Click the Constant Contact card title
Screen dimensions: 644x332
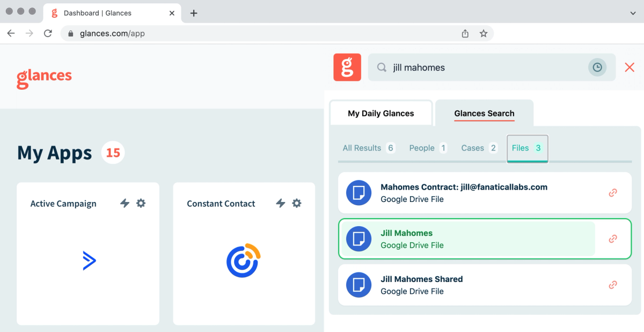pyautogui.click(x=221, y=204)
